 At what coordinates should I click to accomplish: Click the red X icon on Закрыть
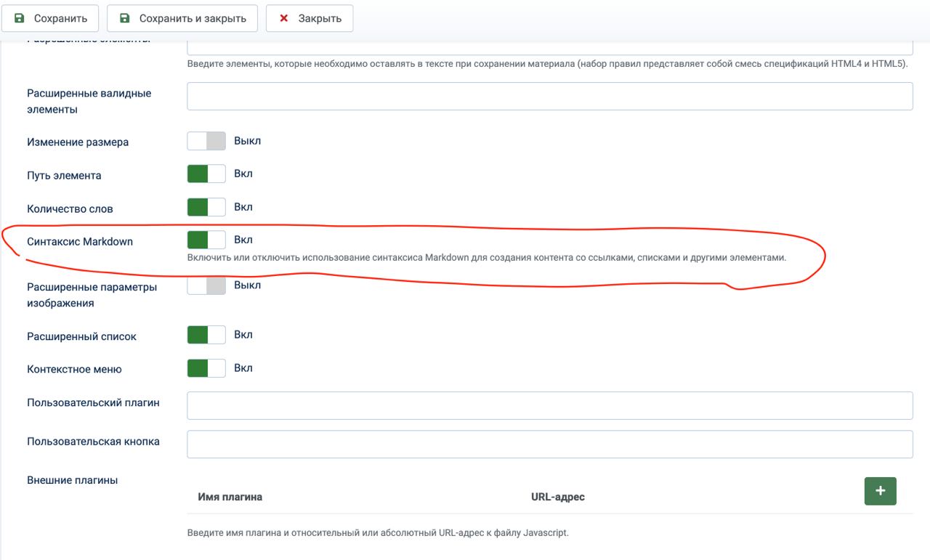pyautogui.click(x=284, y=18)
